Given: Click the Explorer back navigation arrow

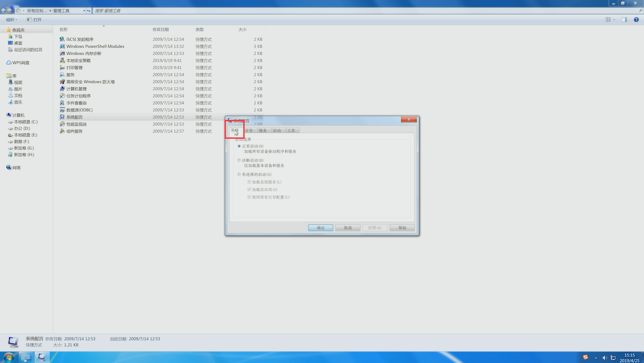Looking at the screenshot, I should coord(4,10).
